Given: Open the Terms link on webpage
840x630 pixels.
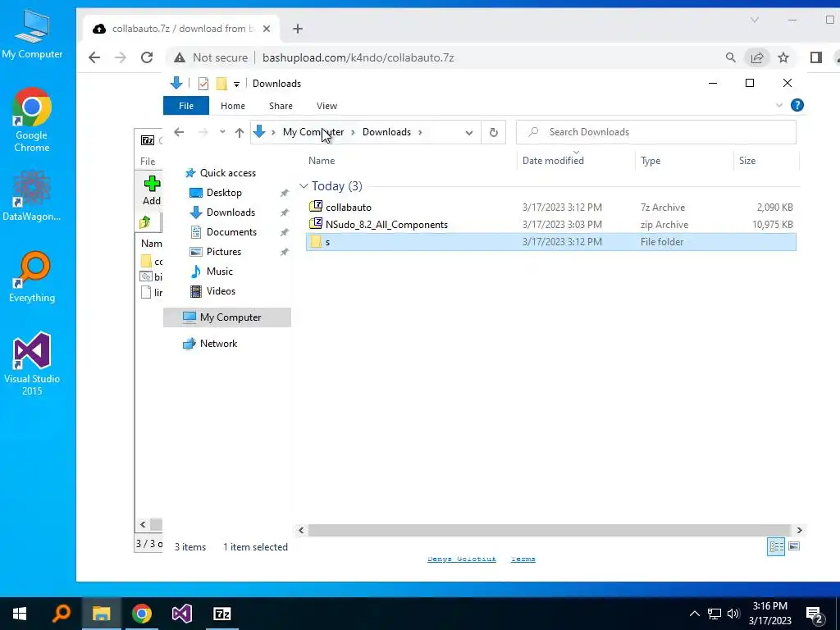Looking at the screenshot, I should click(x=523, y=559).
